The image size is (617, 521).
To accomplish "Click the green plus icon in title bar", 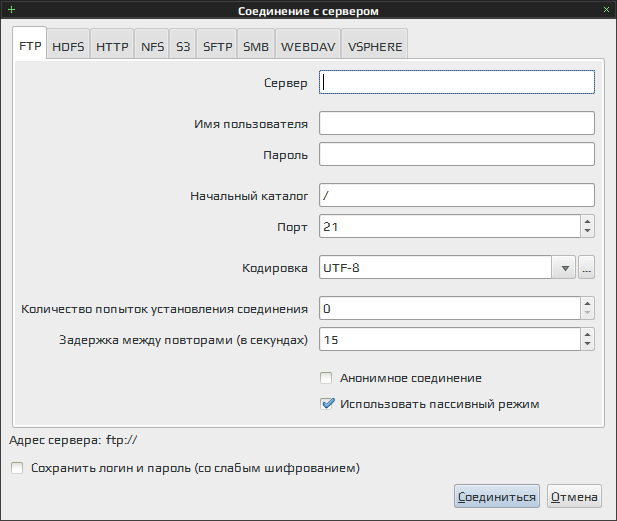I will [11, 10].
